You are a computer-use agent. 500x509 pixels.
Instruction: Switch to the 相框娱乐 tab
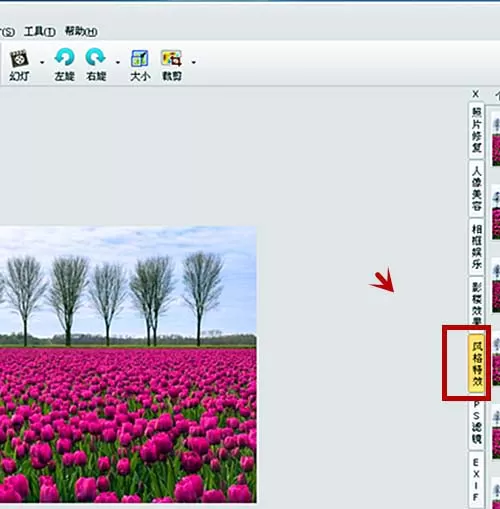476,246
